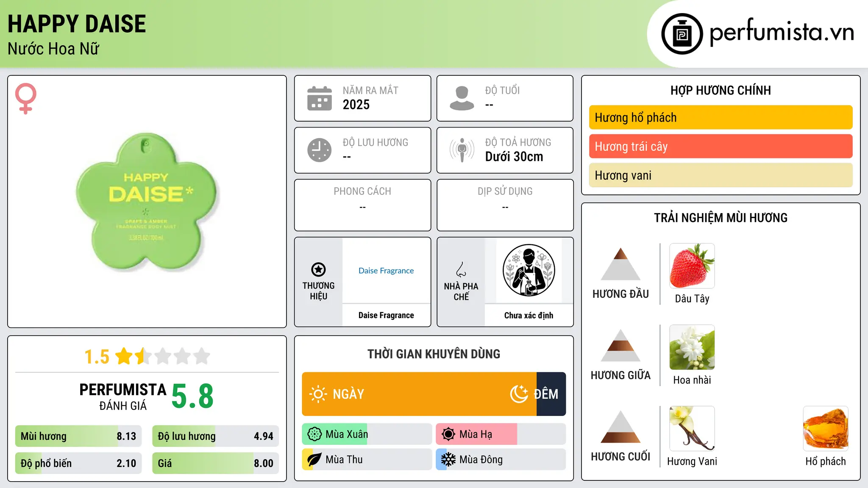Click the pink female gender symbol

[x=26, y=99]
